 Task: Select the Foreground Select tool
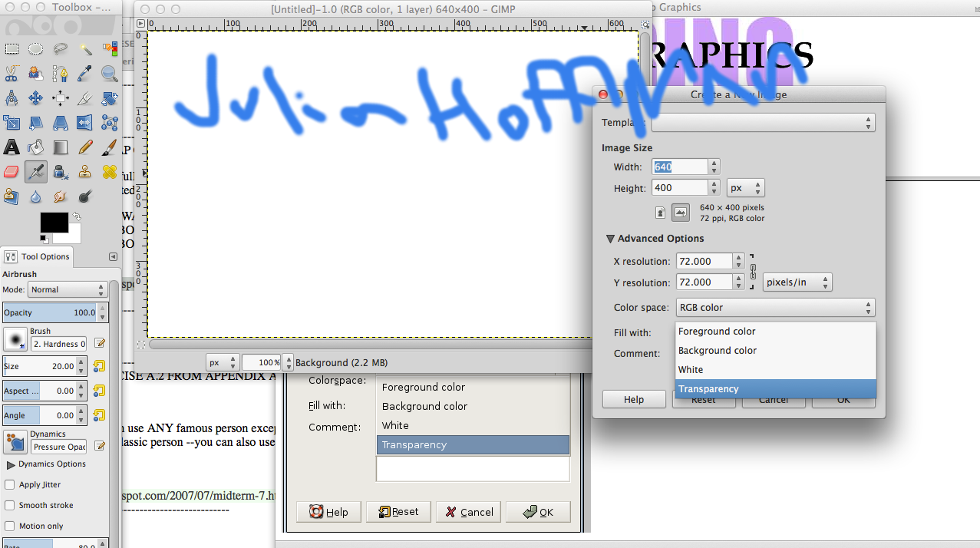click(35, 74)
